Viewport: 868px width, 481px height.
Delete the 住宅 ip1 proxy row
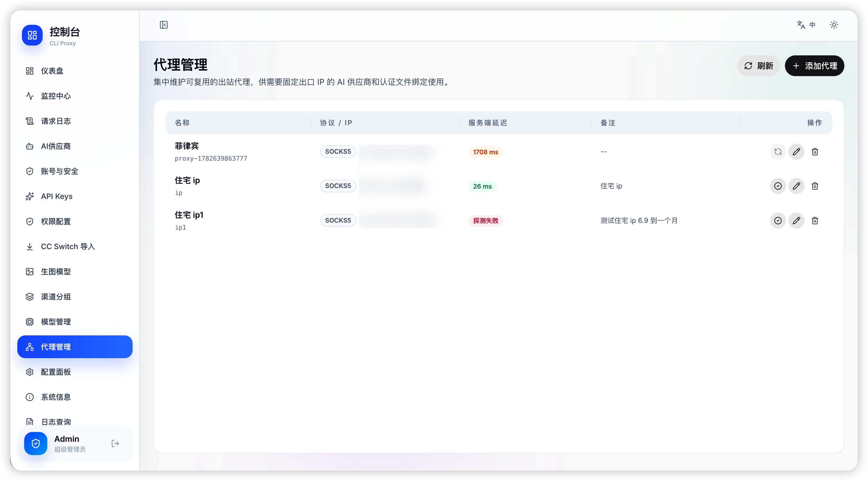coord(815,221)
